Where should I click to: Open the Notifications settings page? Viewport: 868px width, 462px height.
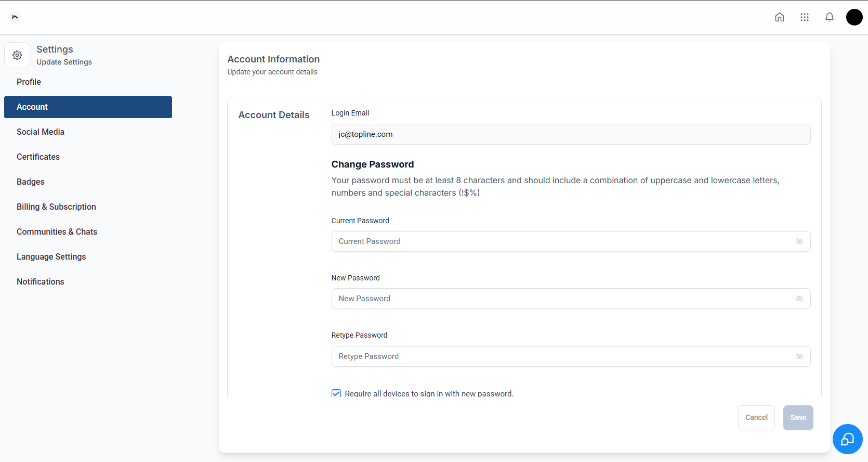pyautogui.click(x=41, y=281)
